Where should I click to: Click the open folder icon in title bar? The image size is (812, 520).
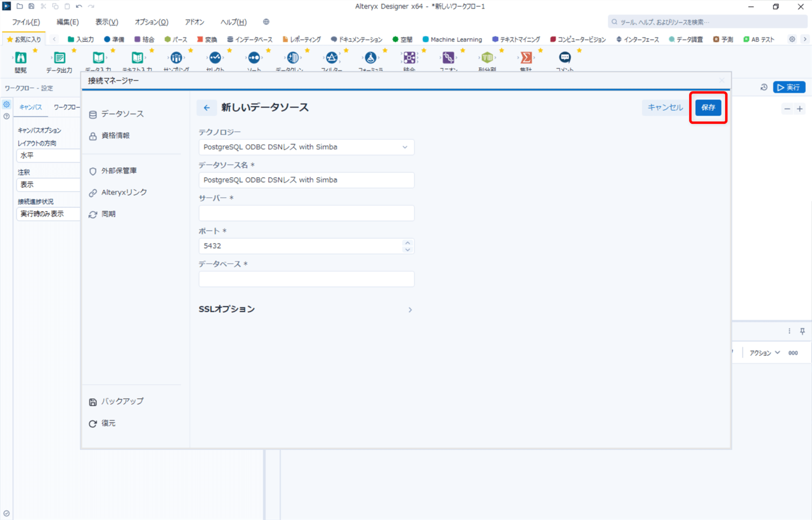tap(19, 6)
